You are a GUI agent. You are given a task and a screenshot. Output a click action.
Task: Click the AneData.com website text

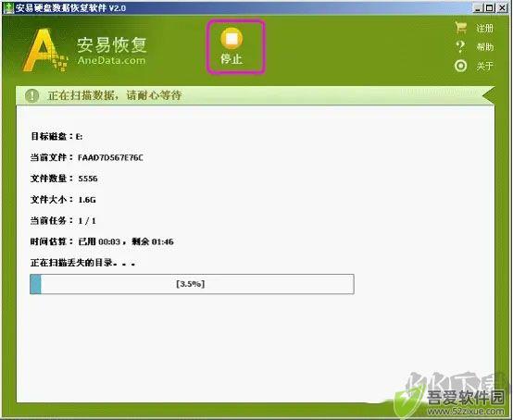[x=111, y=60]
